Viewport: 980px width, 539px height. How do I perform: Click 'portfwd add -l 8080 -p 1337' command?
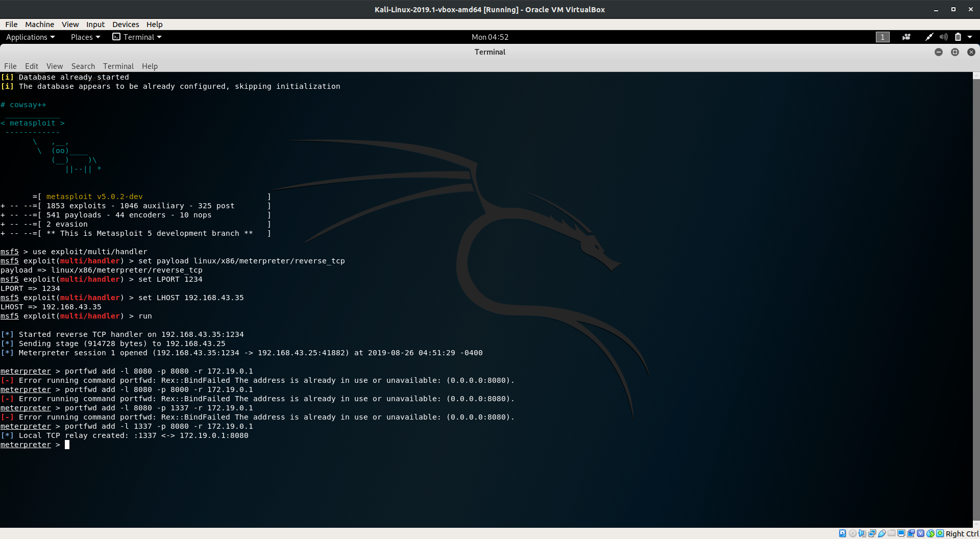pyautogui.click(x=159, y=408)
